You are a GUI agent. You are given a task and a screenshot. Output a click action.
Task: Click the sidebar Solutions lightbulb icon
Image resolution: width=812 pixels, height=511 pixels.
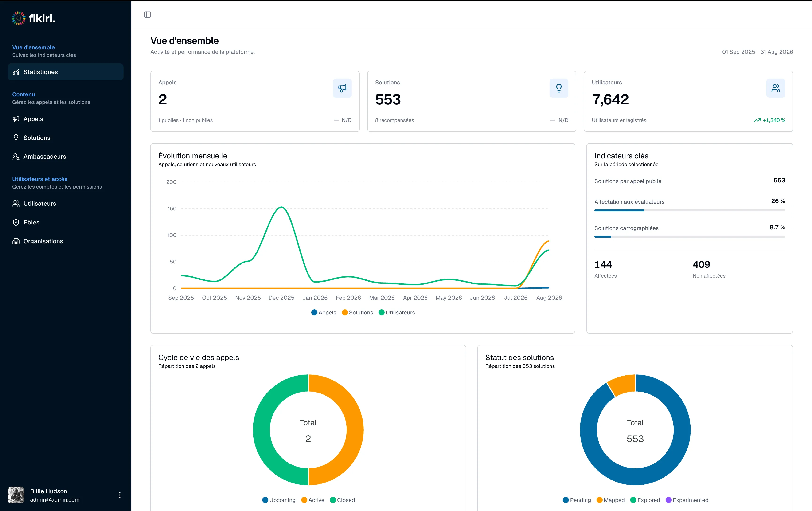[x=16, y=138]
